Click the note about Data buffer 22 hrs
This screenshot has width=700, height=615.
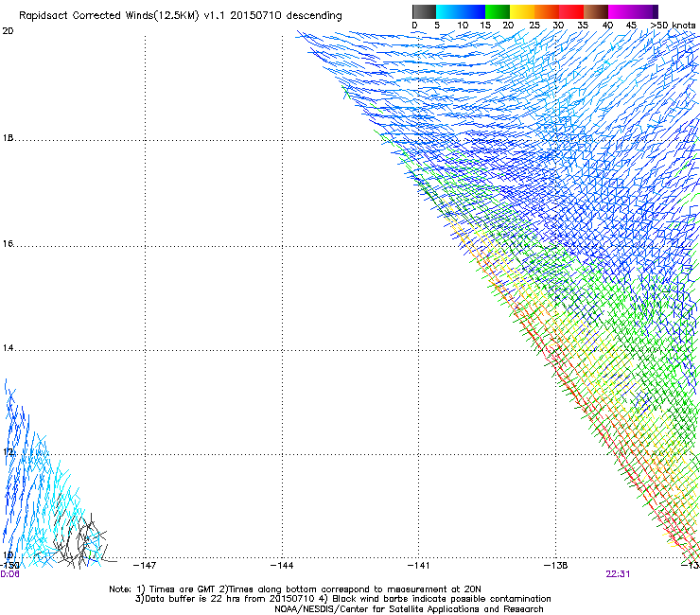click(342, 599)
